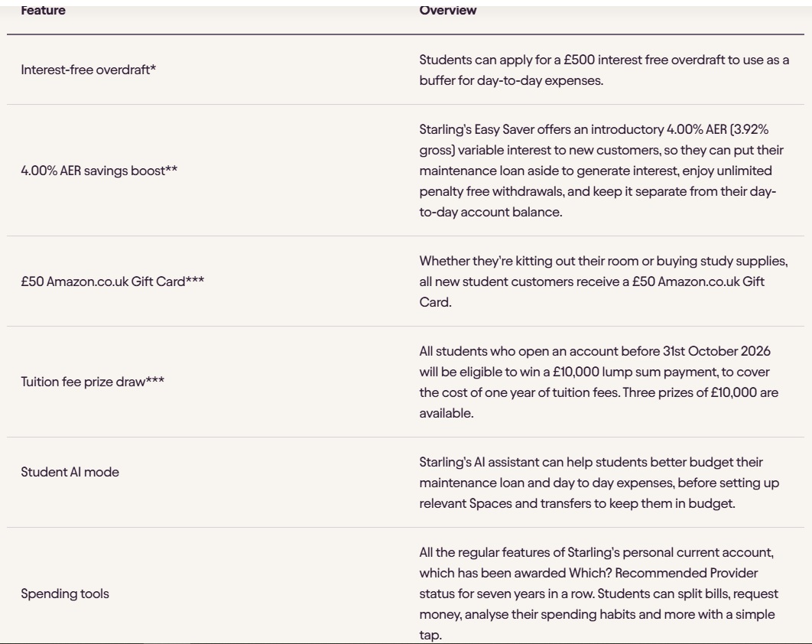Click the Starling's AI assistant description text
Viewport: 812px width, 644px height.
click(x=599, y=483)
